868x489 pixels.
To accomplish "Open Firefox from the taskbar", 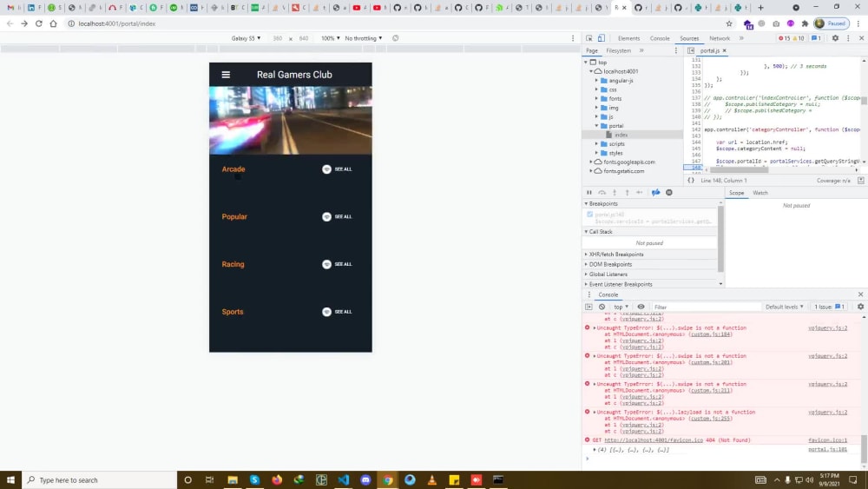I will [277, 480].
